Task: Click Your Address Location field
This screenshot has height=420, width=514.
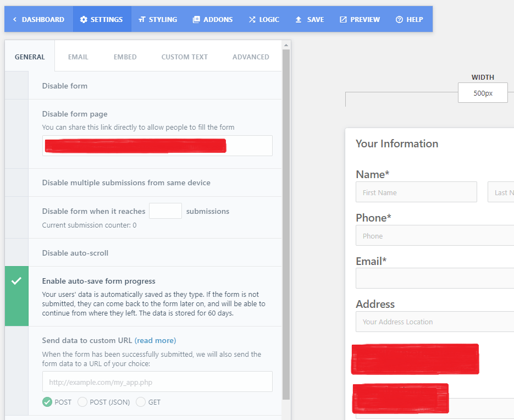Action: tap(435, 322)
